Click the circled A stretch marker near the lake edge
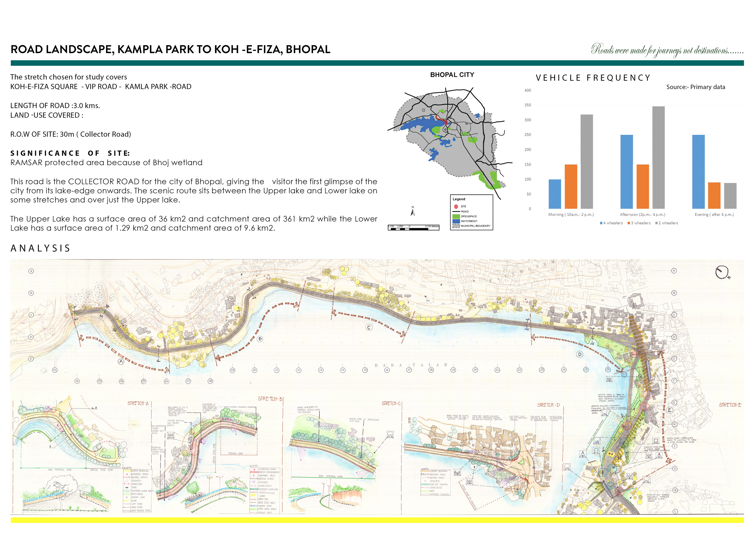Image resolution: width=756 pixels, height=534 pixels. point(121,362)
